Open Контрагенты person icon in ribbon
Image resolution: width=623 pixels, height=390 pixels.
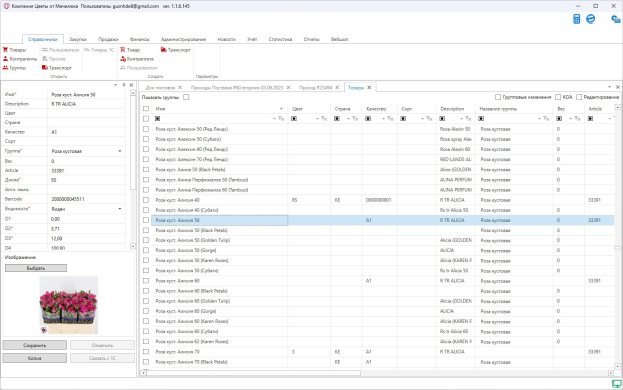pos(5,59)
